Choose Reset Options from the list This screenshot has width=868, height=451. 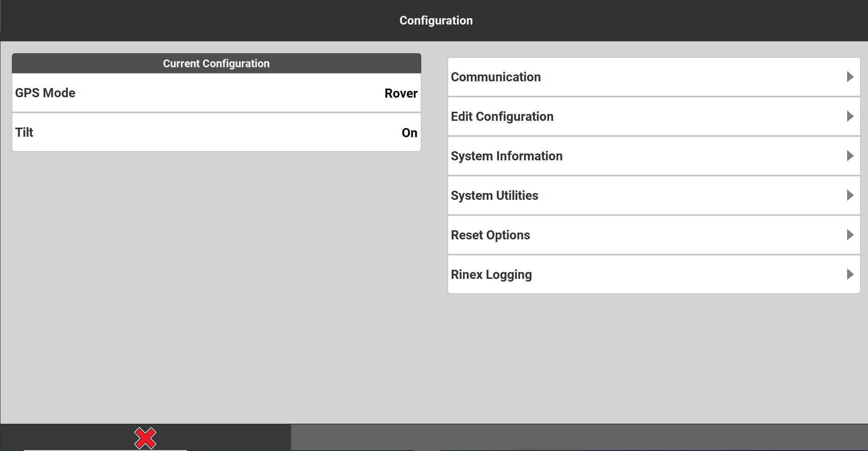click(490, 235)
